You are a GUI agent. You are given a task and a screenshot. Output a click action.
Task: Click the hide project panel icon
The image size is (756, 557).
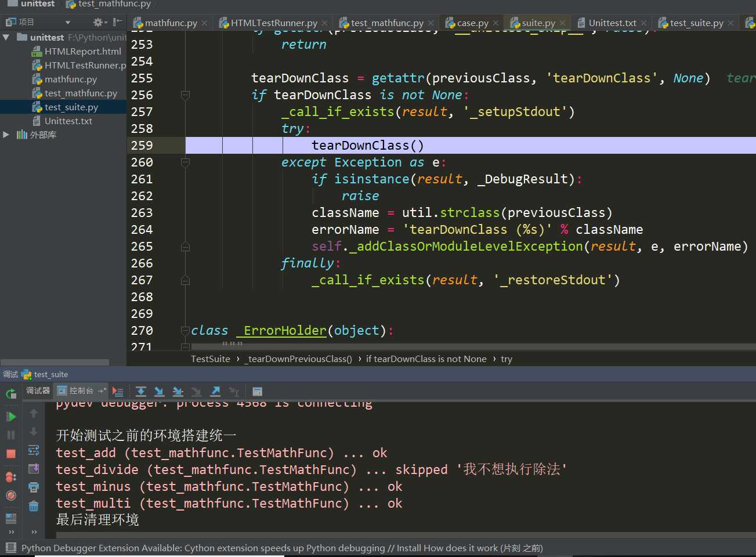tap(117, 22)
